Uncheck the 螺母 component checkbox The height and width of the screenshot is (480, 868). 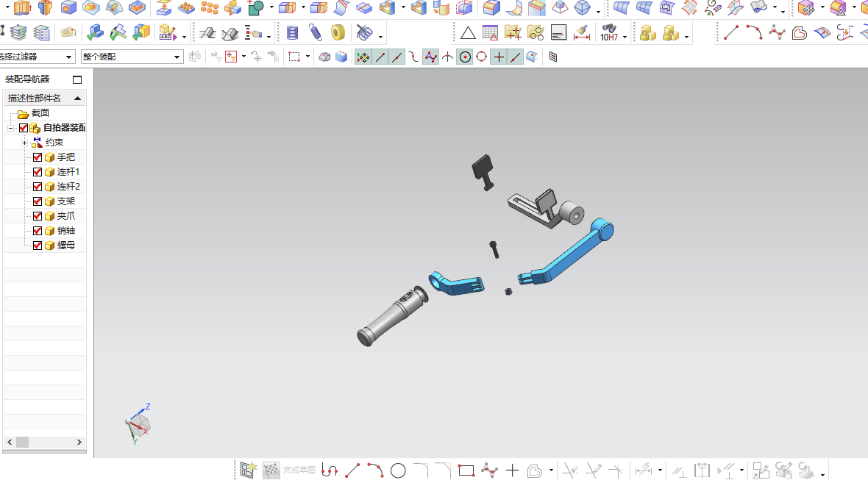click(37, 246)
